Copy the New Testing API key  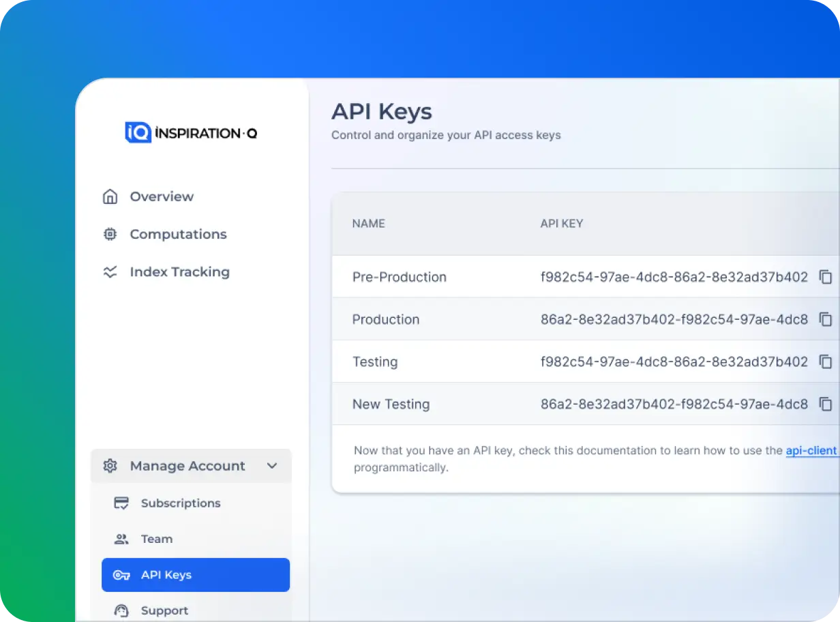tap(826, 404)
